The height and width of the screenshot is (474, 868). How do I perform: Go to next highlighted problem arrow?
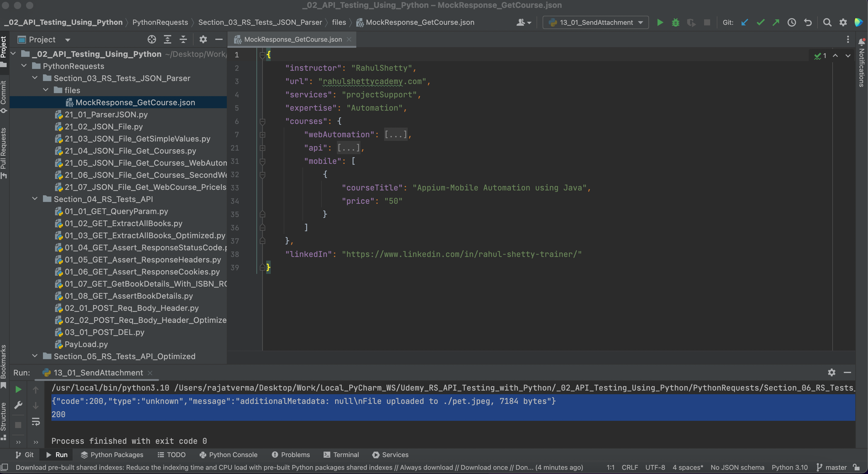(848, 56)
